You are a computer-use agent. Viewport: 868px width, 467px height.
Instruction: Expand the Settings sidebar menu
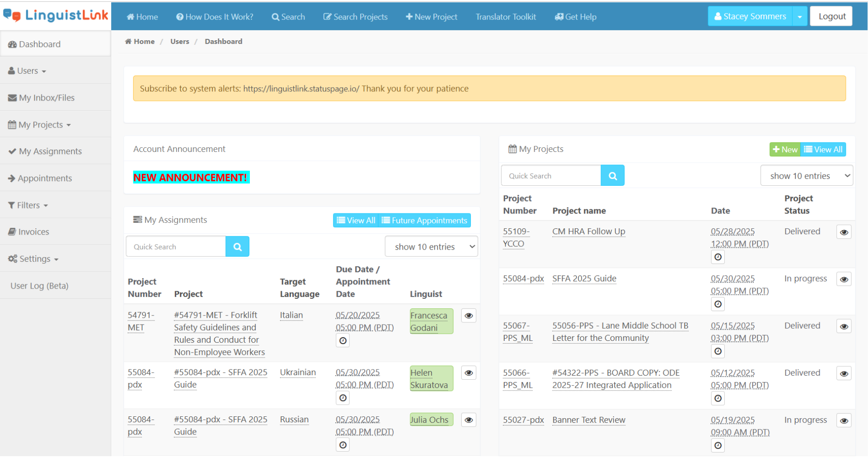point(55,259)
